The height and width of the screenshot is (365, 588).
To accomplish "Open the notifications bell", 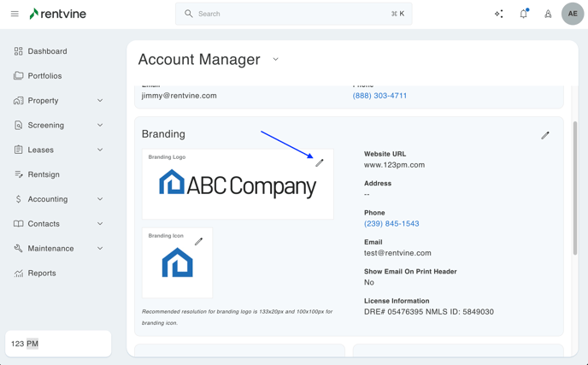I will coord(523,14).
